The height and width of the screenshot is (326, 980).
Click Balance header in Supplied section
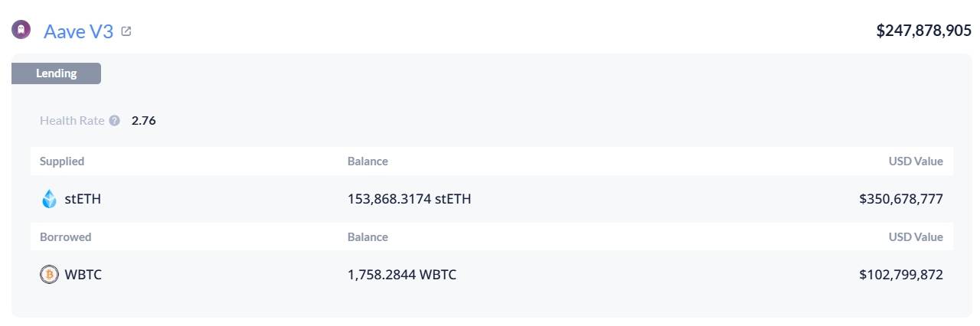pyautogui.click(x=367, y=161)
